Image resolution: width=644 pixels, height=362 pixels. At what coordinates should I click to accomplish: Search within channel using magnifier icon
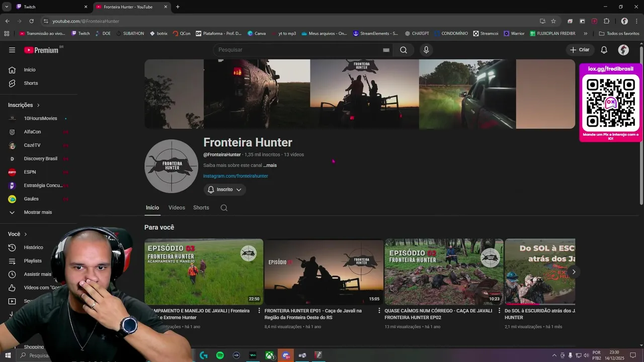[x=224, y=208]
